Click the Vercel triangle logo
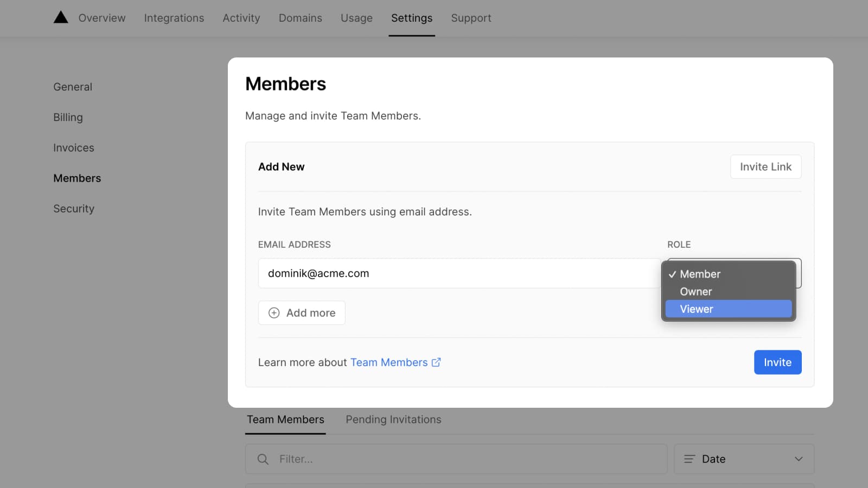The width and height of the screenshot is (868, 488). click(x=61, y=18)
